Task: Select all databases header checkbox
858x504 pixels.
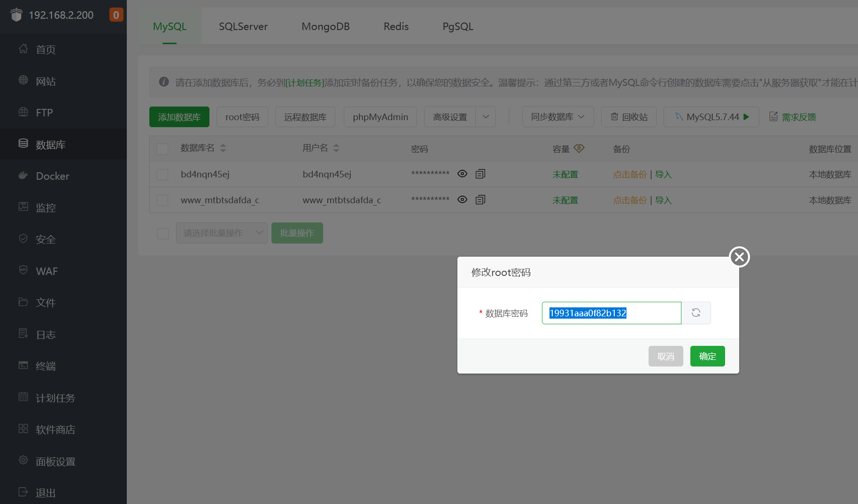Action: click(x=162, y=149)
